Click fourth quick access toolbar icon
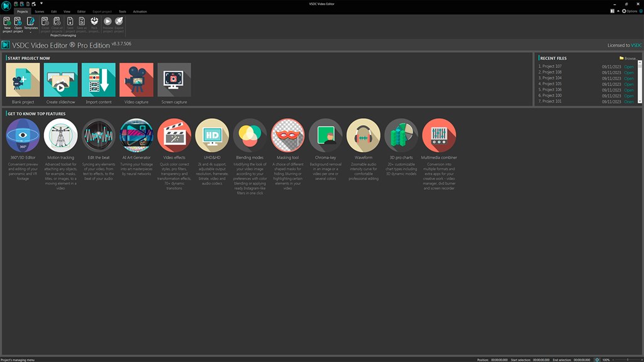The width and height of the screenshot is (644, 362). (x=34, y=4)
